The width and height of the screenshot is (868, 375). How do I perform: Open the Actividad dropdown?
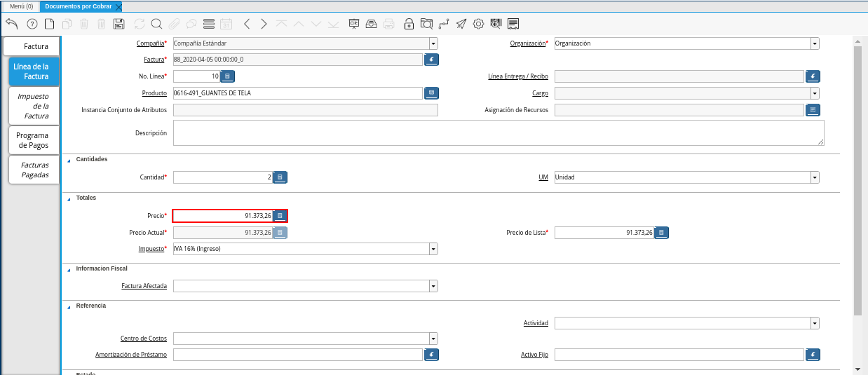coord(815,323)
